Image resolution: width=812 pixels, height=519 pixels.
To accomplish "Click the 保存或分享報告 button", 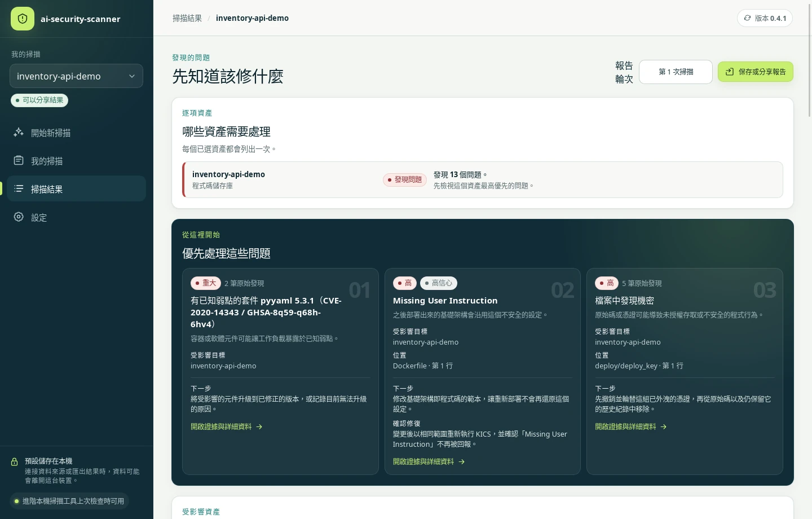I will click(x=755, y=72).
